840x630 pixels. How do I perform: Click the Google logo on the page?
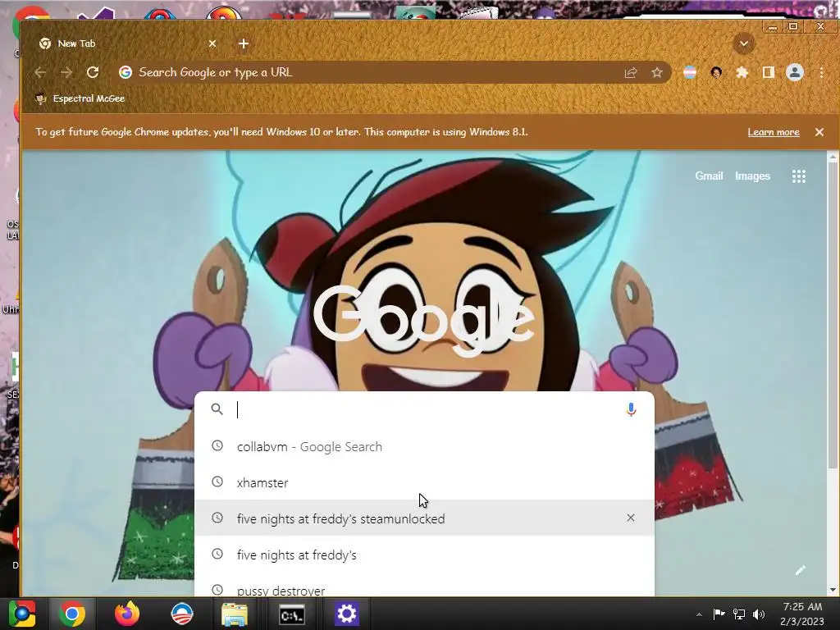(x=423, y=320)
